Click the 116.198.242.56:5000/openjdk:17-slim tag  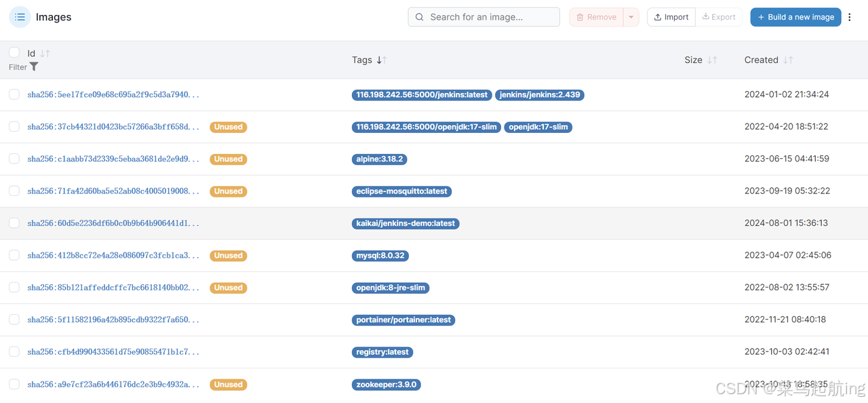pyautogui.click(x=427, y=127)
